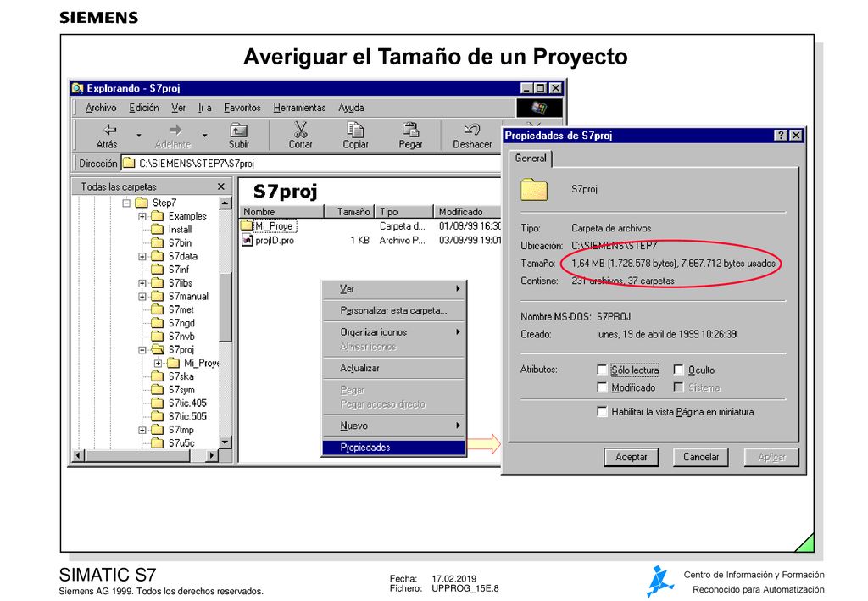Select the S7ska folder in tree
The image size is (868, 601).
coord(173,376)
